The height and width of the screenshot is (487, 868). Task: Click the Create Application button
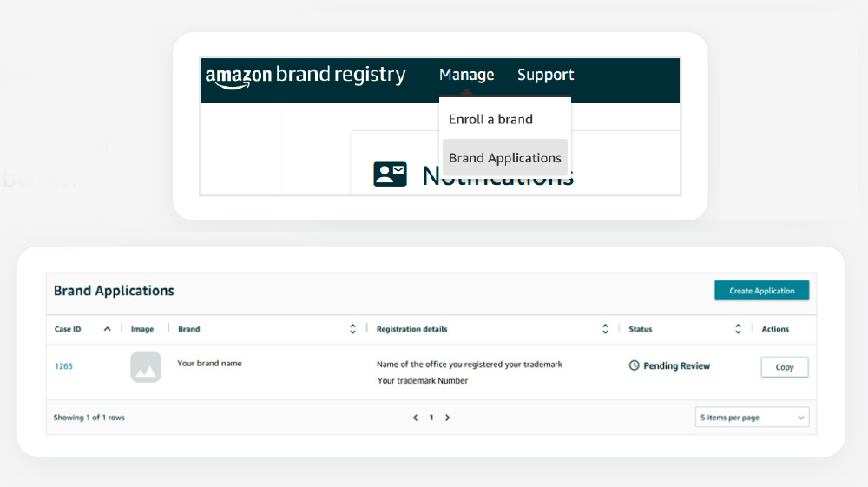[x=762, y=291]
